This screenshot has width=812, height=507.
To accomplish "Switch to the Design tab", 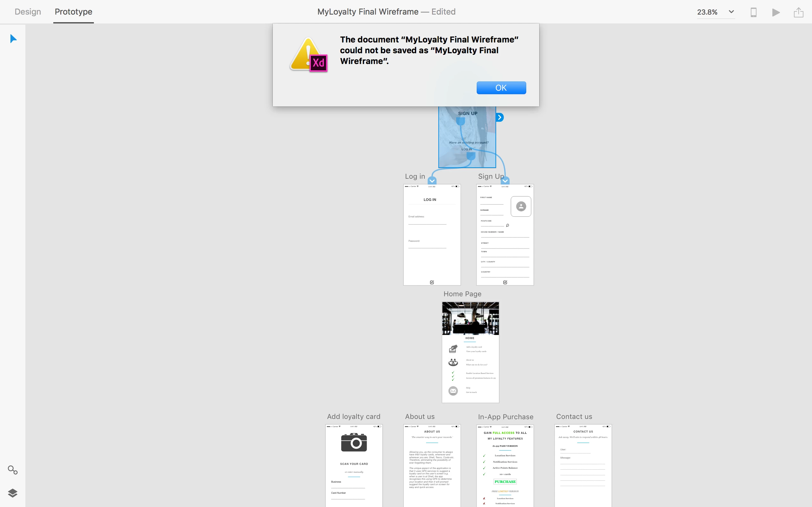I will tap(28, 12).
